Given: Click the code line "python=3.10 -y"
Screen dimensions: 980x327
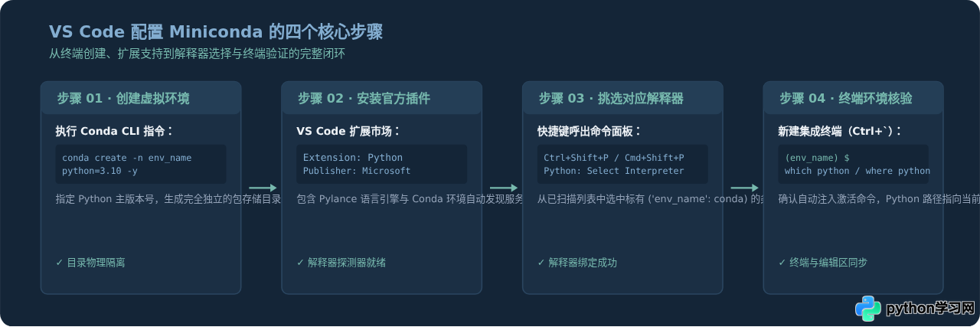Looking at the screenshot, I should pos(100,171).
